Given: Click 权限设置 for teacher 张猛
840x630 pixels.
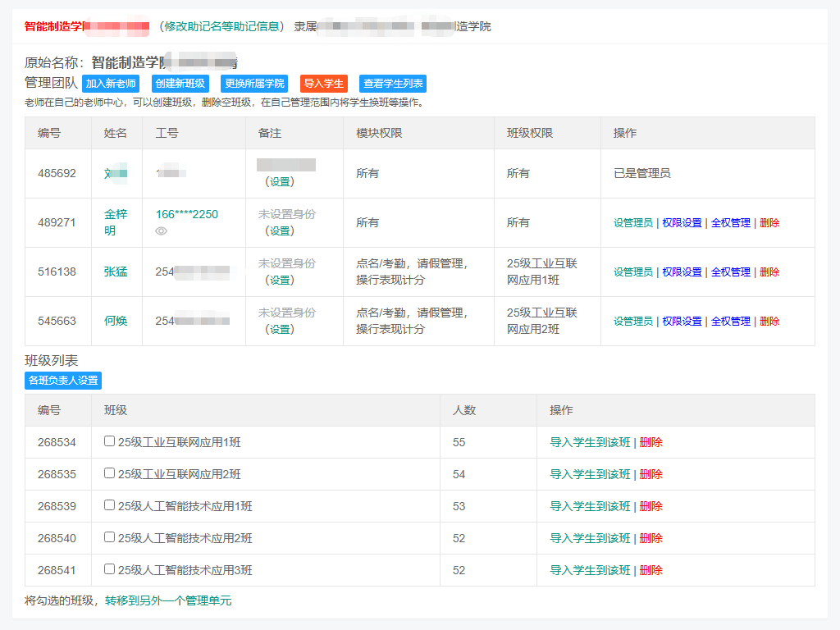Looking at the screenshot, I should click(x=682, y=272).
